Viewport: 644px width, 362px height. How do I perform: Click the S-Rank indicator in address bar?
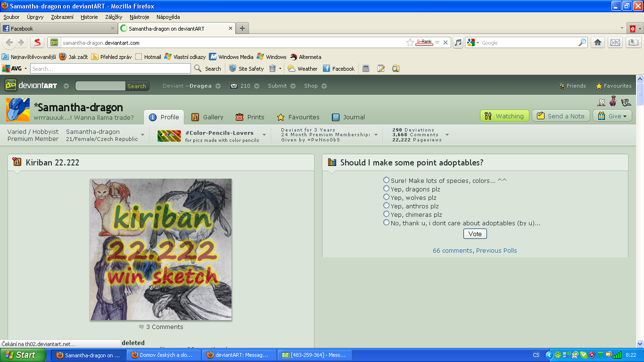(424, 42)
